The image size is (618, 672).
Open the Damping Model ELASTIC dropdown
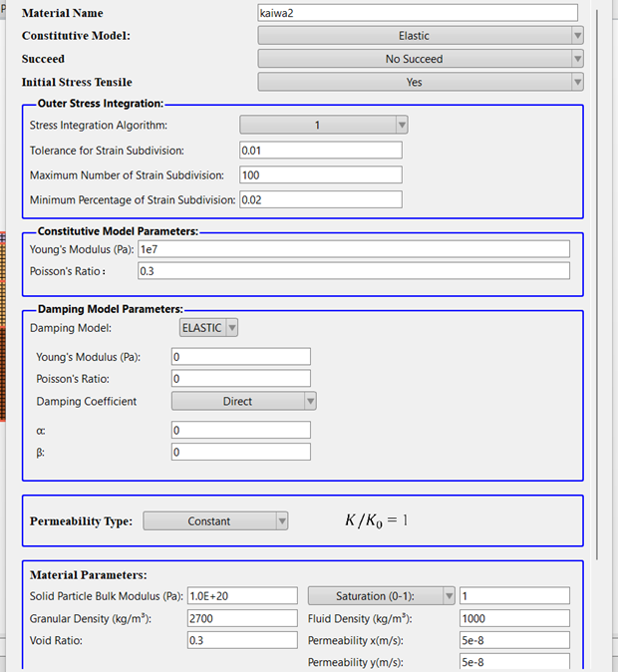click(208, 328)
